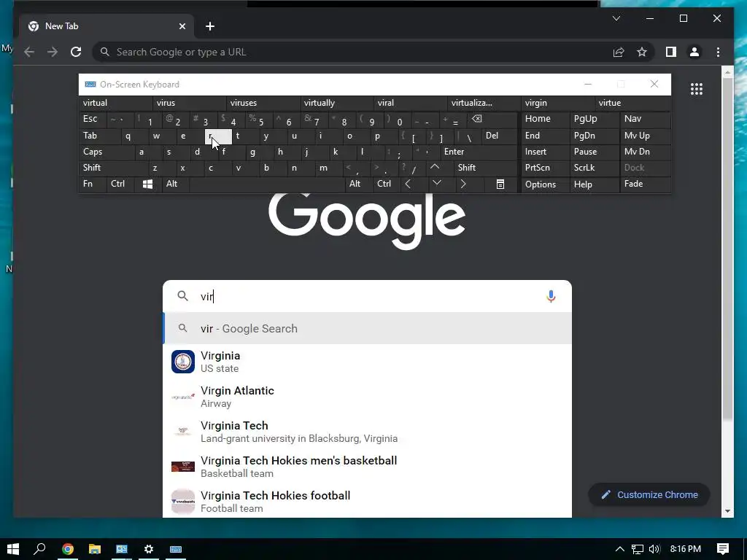Open the Windows Start menu
This screenshot has height=560, width=747.
pyautogui.click(x=13, y=549)
